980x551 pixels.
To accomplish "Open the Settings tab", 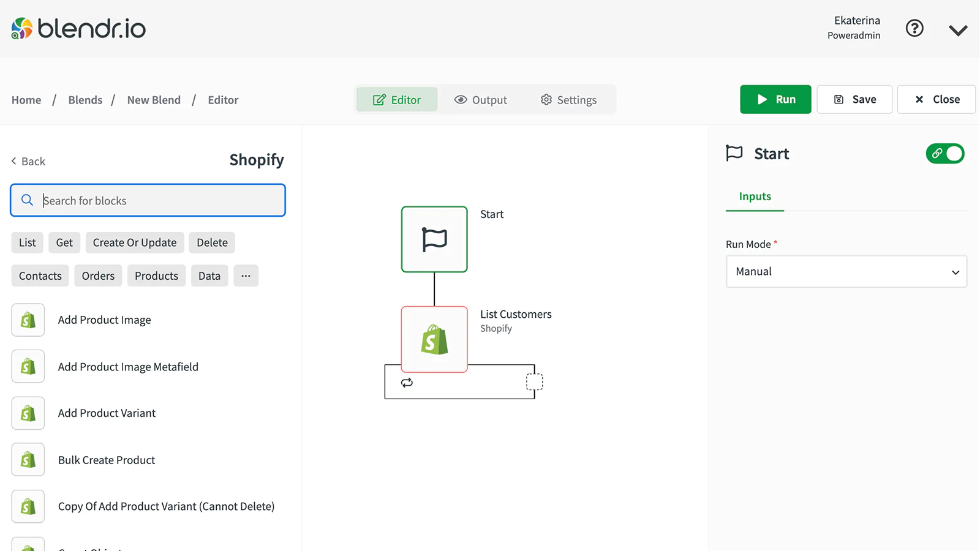I will pos(568,99).
